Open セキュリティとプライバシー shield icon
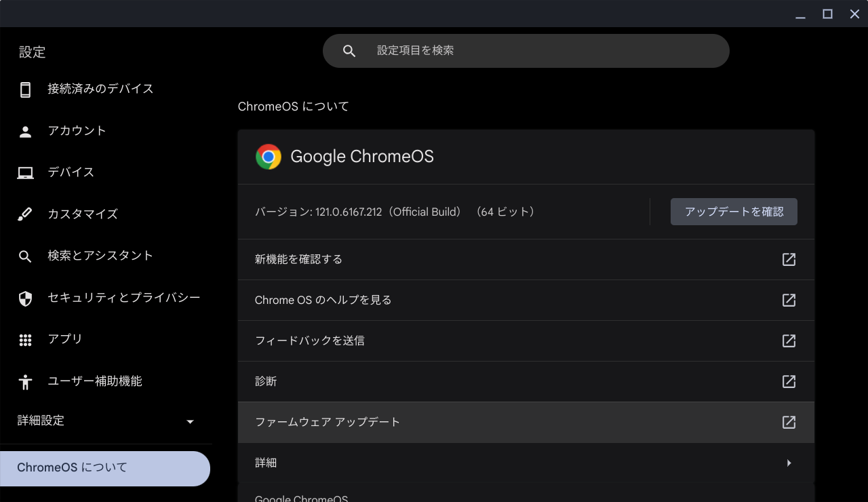Viewport: 868px width, 502px height. point(25,297)
